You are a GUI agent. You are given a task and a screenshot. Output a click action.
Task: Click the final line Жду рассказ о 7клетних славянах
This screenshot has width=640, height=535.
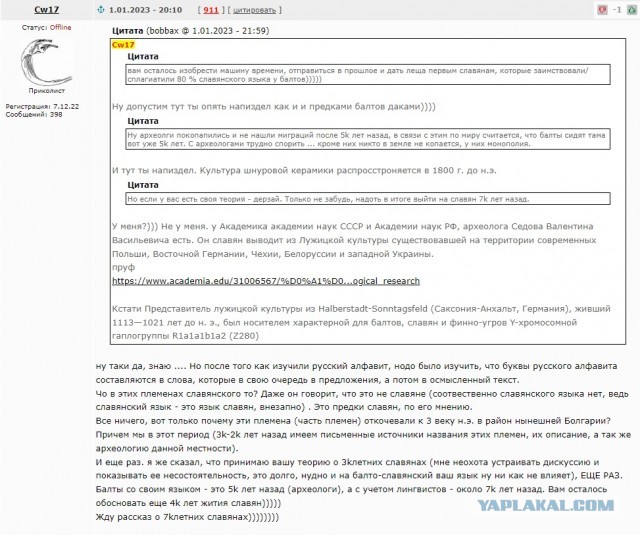(187, 517)
